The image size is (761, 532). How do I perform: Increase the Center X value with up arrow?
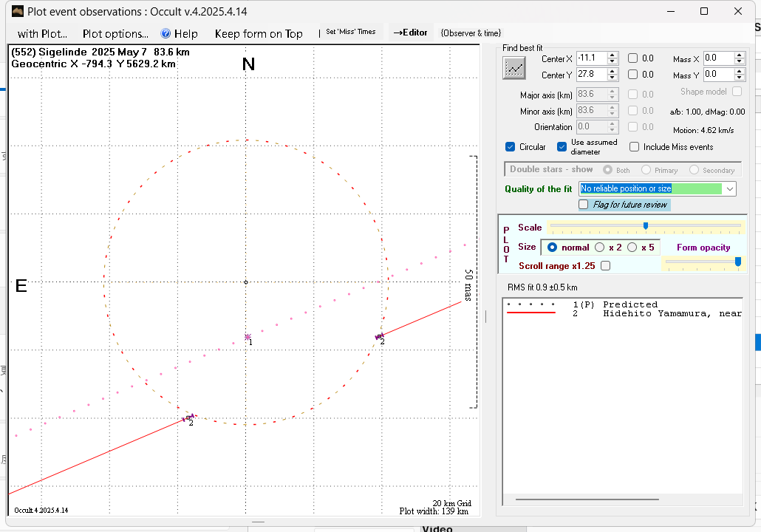[x=612, y=55]
